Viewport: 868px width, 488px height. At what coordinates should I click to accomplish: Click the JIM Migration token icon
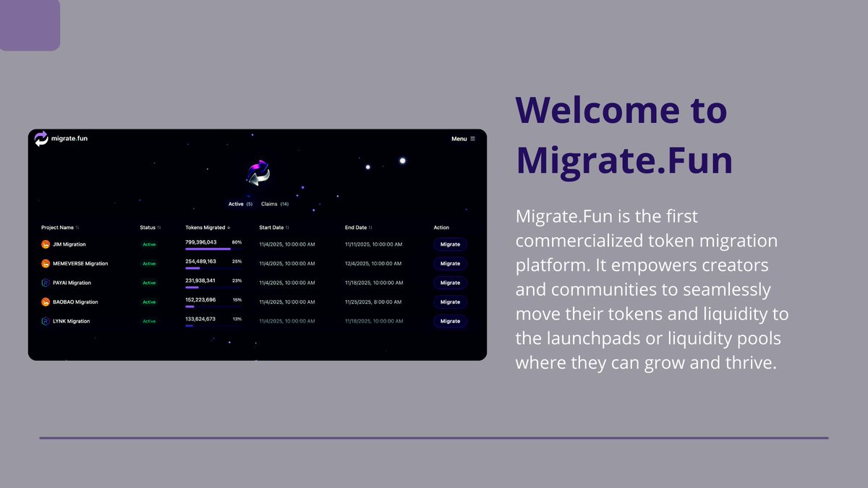[x=46, y=244]
